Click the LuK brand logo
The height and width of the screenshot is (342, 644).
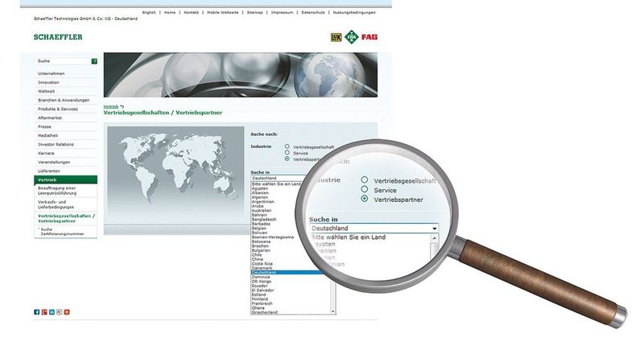(336, 37)
